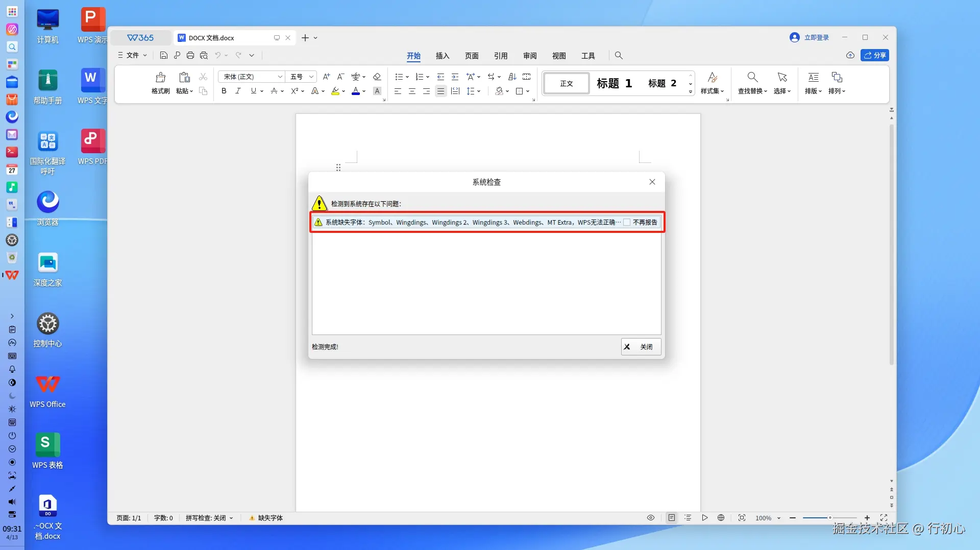This screenshot has height=550, width=980.
Task: Open the line spacing dropdown
Action: pos(473,91)
